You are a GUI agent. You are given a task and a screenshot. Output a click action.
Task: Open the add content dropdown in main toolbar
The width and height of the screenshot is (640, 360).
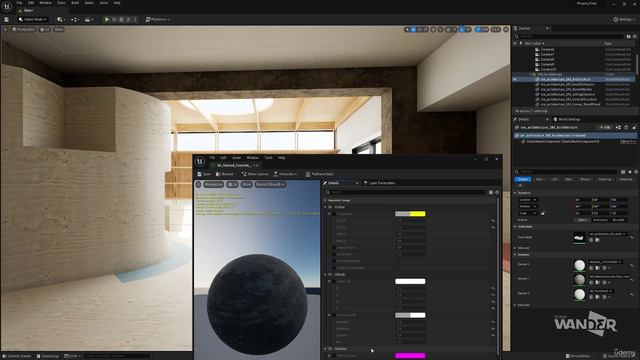click(x=61, y=19)
